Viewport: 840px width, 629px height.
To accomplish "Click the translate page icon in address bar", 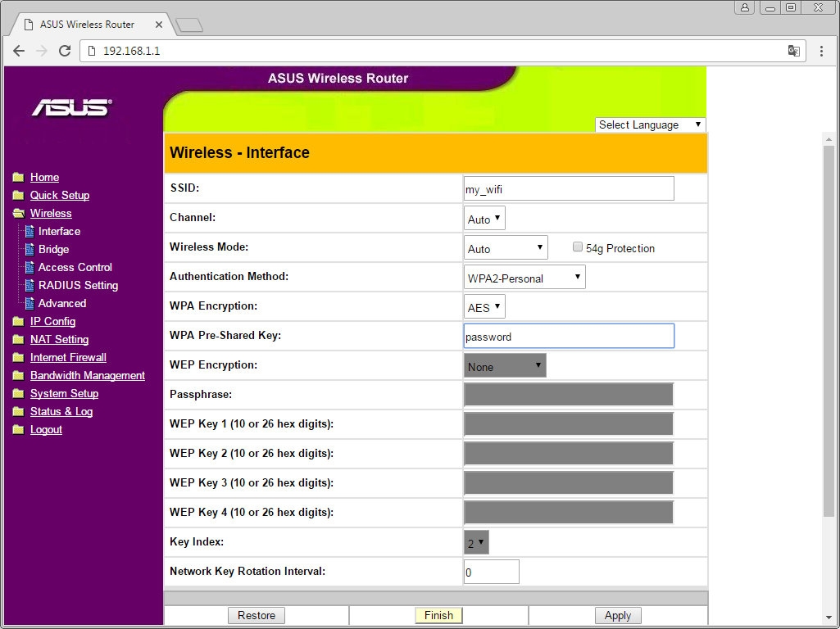I will tap(793, 51).
